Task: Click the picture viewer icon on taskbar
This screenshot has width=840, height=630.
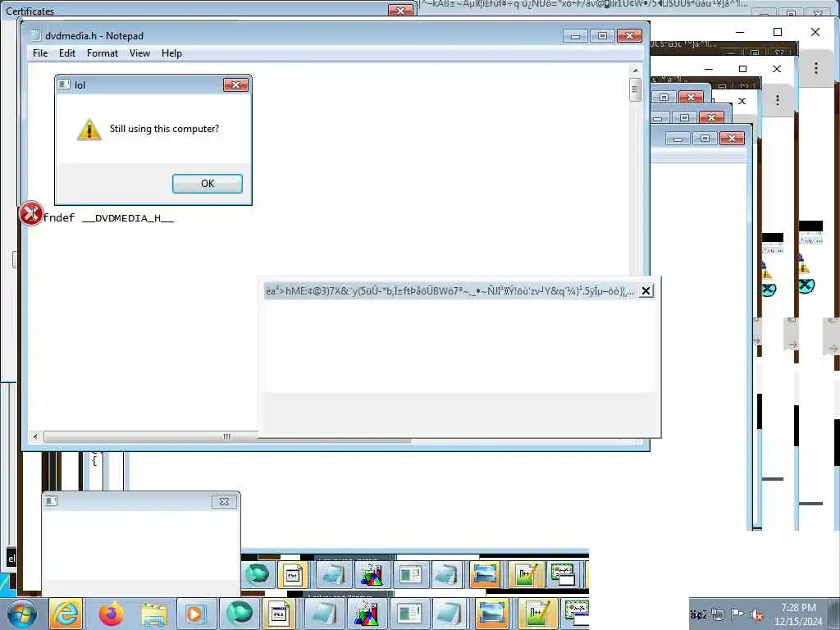Action: [491, 614]
